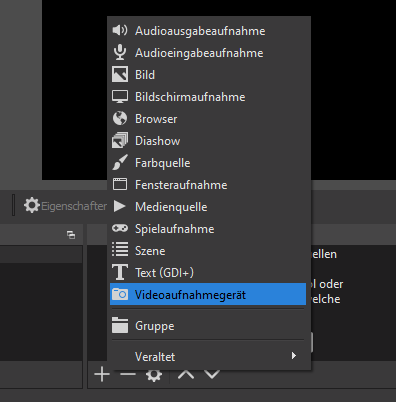Select Fensteraufnahme menu entry
396x402 pixels.
[208, 185]
